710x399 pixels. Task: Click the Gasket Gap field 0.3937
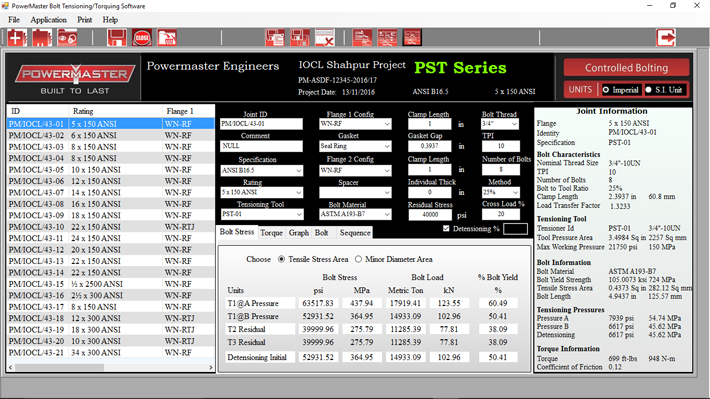(x=429, y=146)
